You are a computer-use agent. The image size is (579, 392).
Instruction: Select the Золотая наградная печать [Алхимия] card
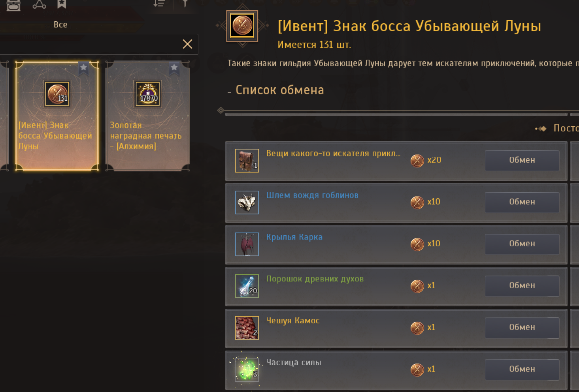click(x=148, y=116)
